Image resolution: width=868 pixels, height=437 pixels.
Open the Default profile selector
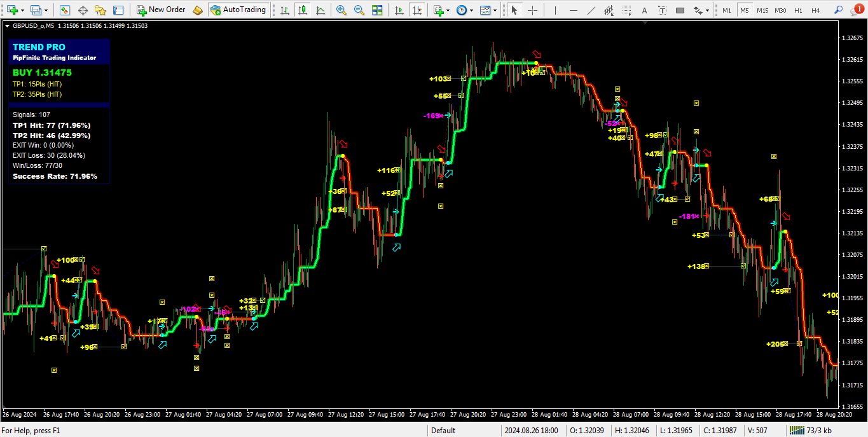point(443,430)
